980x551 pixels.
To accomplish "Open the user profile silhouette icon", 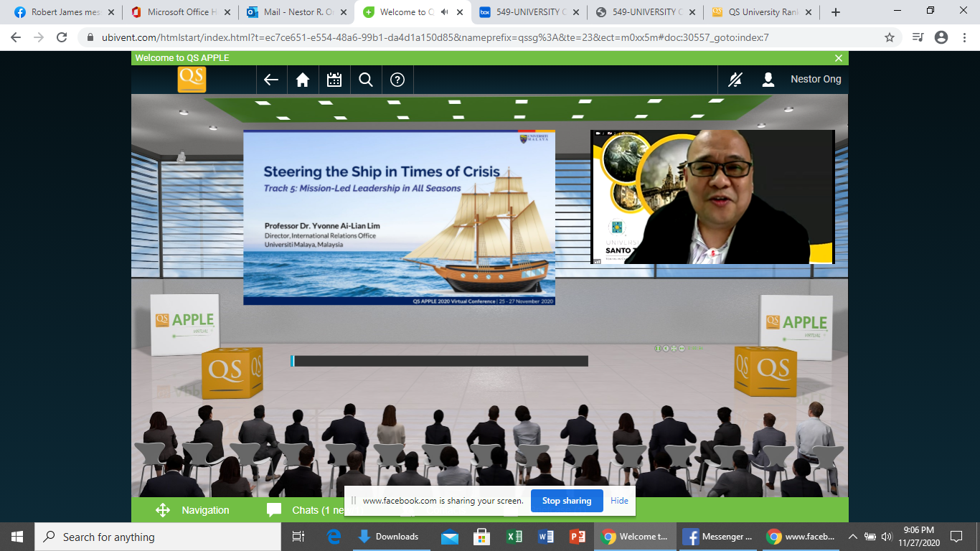I will pos(768,80).
